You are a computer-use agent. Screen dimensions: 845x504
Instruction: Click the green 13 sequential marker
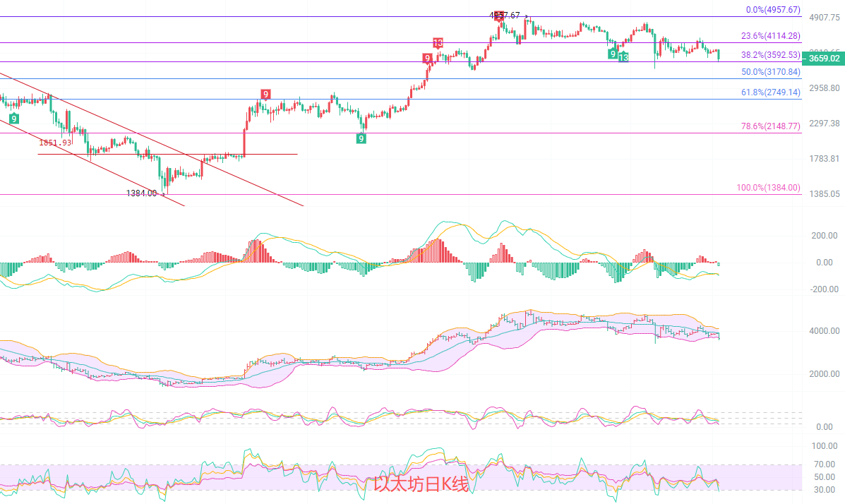tap(623, 57)
